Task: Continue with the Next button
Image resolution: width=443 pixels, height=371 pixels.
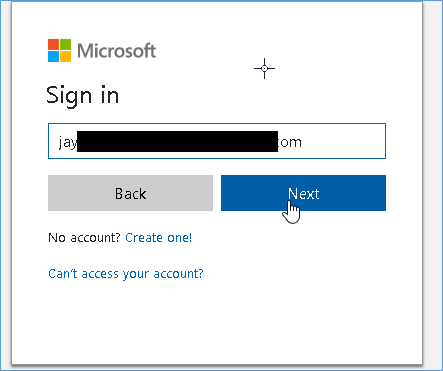Action: pyautogui.click(x=303, y=193)
